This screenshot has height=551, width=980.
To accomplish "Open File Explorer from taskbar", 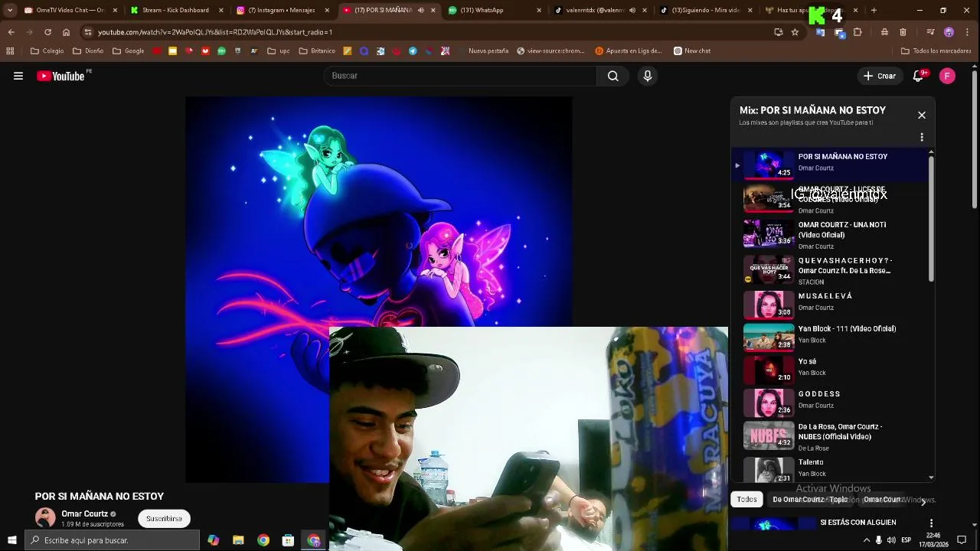I will click(x=238, y=540).
